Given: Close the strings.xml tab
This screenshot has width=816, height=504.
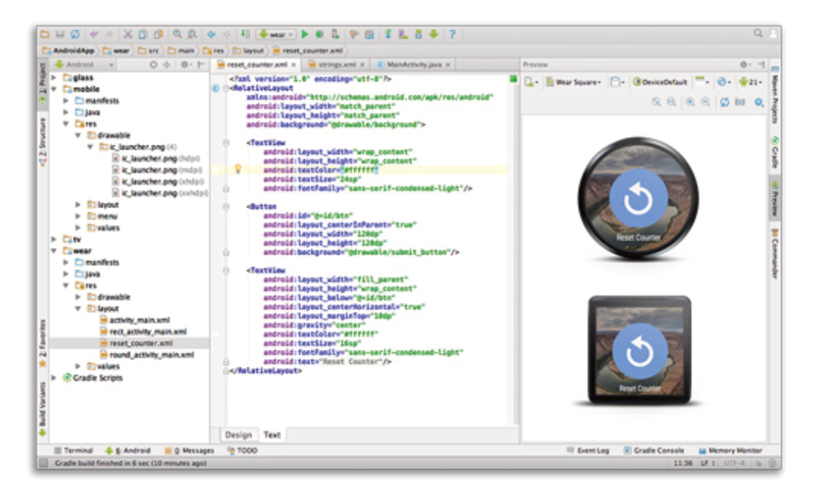Looking at the screenshot, I should pos(362,65).
